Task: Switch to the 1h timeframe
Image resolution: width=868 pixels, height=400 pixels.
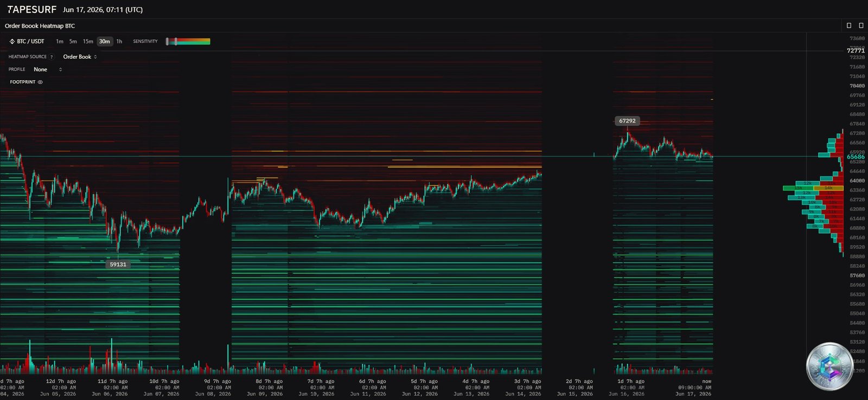Action: [x=119, y=41]
